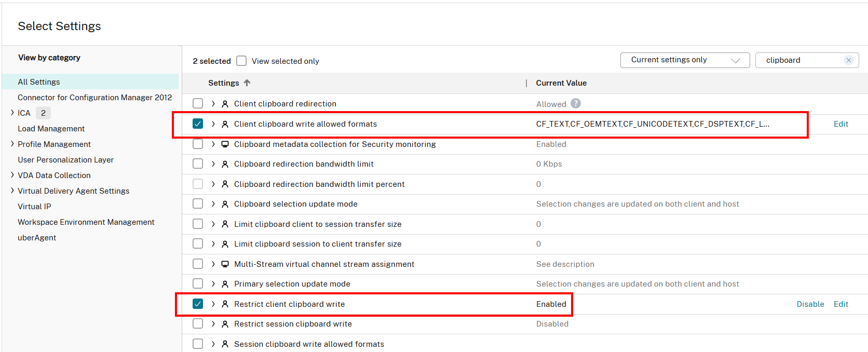Image resolution: width=868 pixels, height=352 pixels.
Task: Click sort arrow on Settings column
Action: point(247,83)
